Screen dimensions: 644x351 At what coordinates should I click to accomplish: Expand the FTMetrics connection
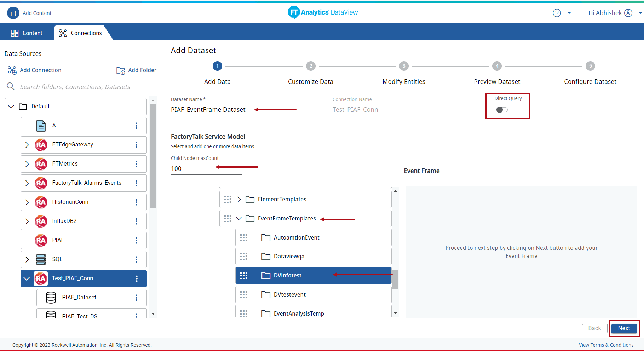(x=27, y=164)
